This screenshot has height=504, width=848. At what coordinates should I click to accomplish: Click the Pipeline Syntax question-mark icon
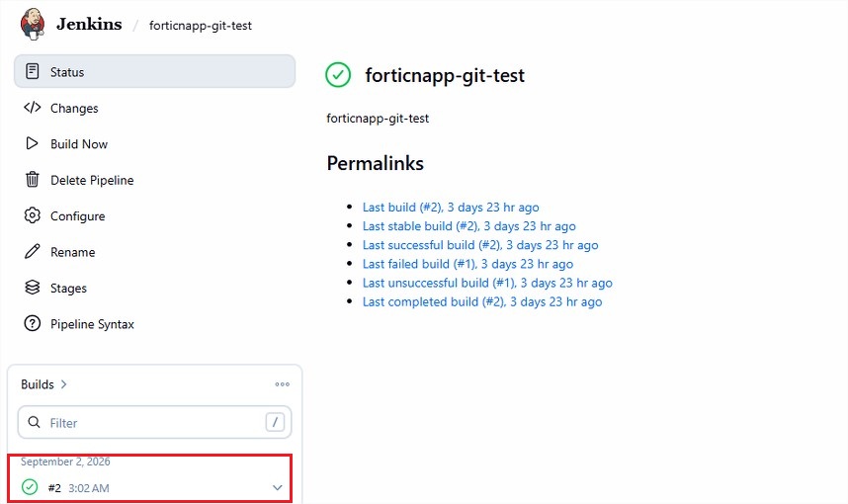point(33,323)
